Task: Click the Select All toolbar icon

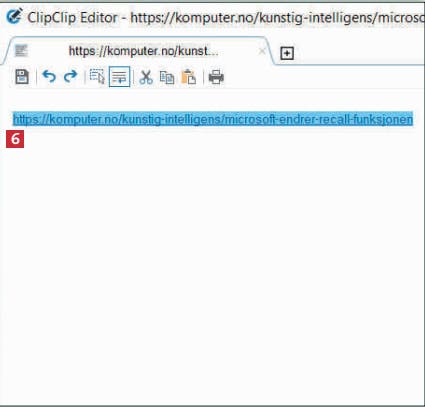Action: [x=97, y=77]
